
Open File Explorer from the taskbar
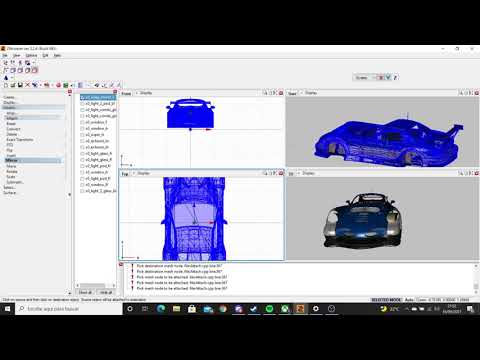point(176,309)
